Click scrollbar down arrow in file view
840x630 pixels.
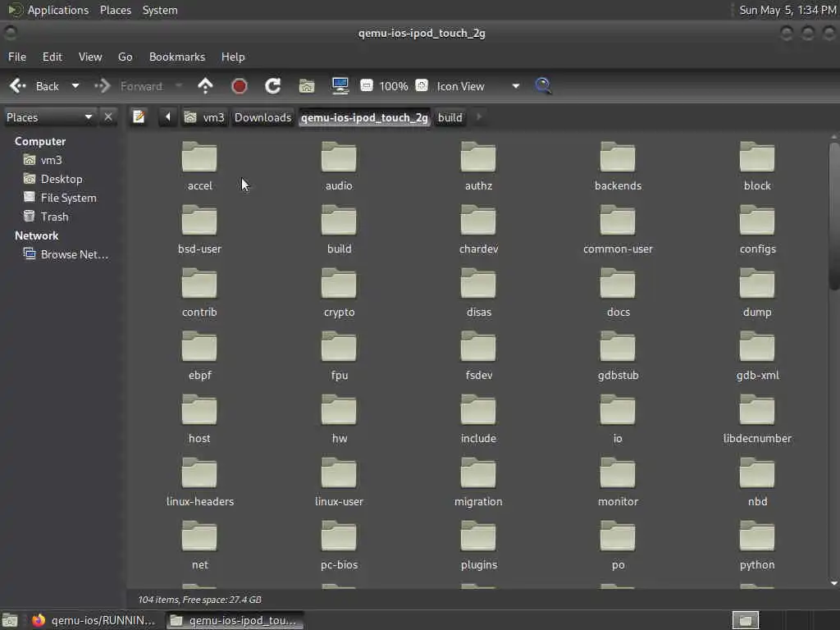click(833, 583)
